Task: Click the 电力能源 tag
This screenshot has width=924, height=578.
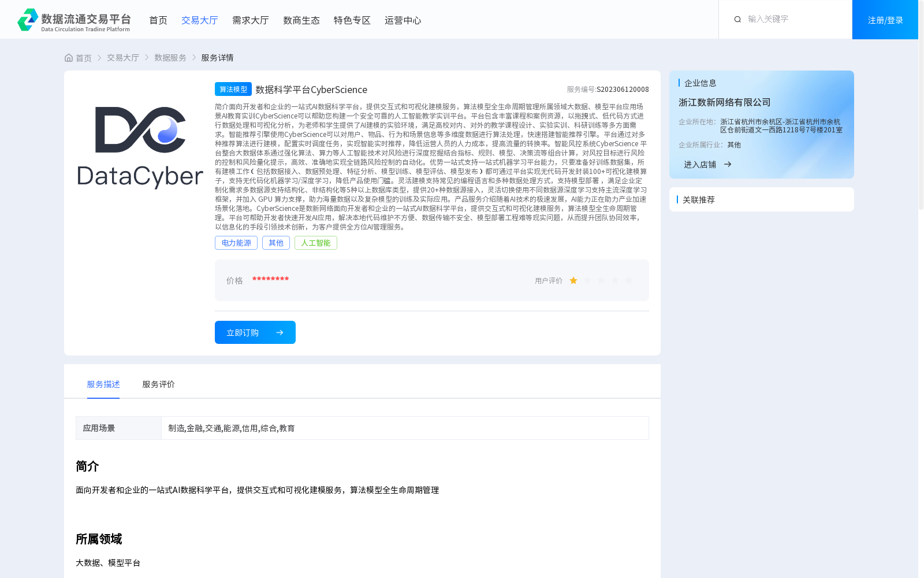Action: 236,243
